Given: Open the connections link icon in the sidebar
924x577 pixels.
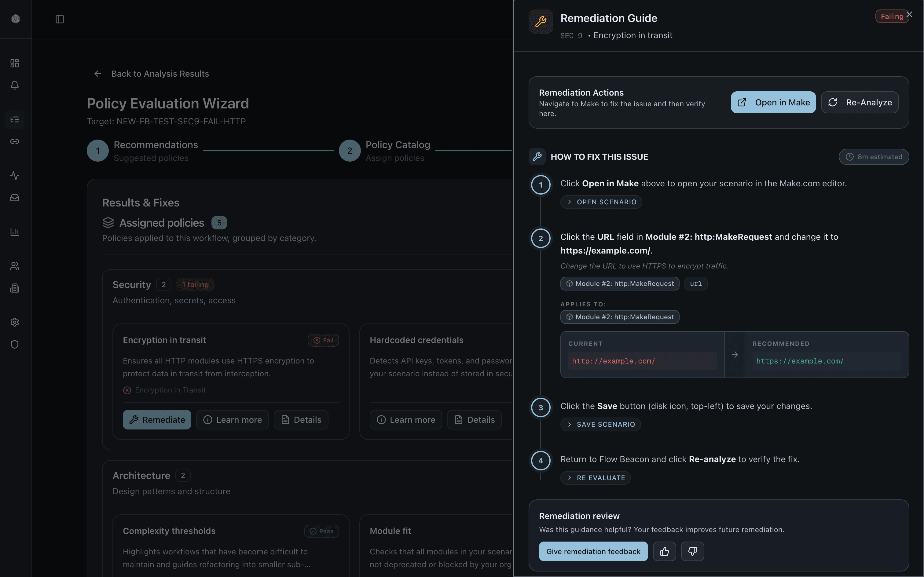Looking at the screenshot, I should [14, 141].
